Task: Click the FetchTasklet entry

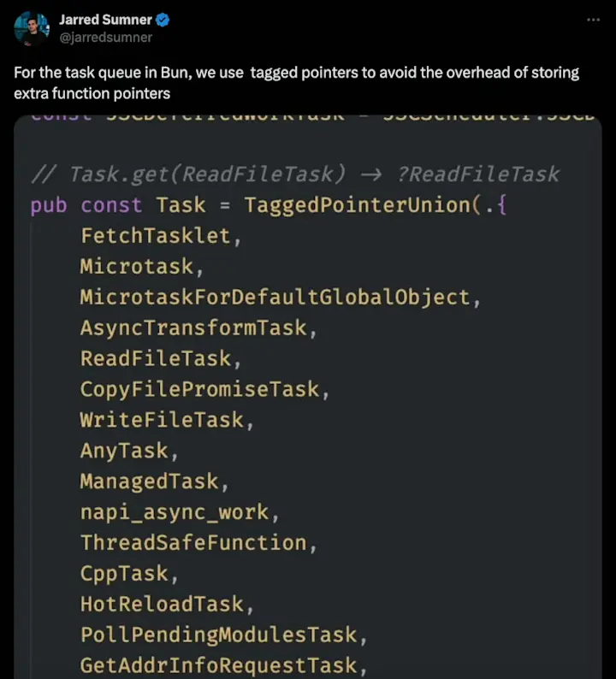Action: pyautogui.click(x=156, y=236)
